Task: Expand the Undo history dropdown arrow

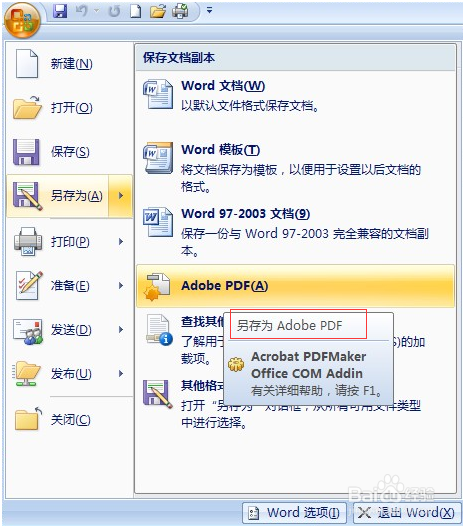Action: (x=97, y=11)
